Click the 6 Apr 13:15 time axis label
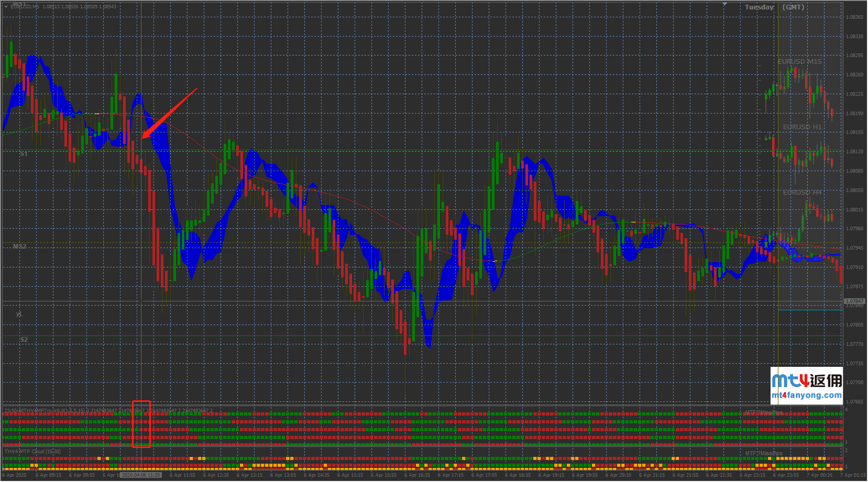The image size is (868, 482). pos(249,475)
